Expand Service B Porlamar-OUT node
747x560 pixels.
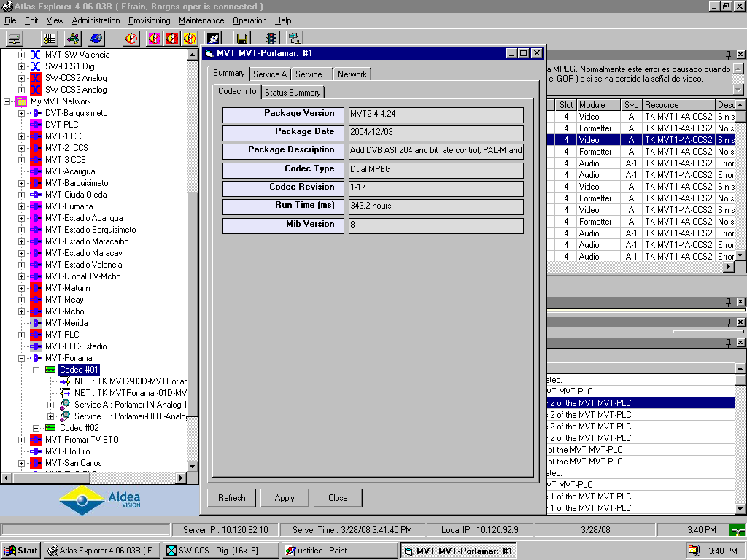(x=51, y=416)
